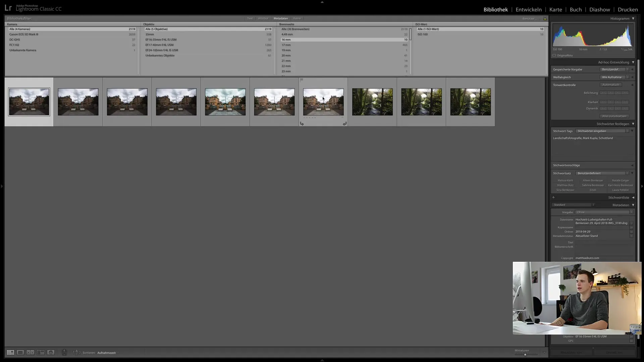Add keyword with plus icon in Stichwortliste

553,197
